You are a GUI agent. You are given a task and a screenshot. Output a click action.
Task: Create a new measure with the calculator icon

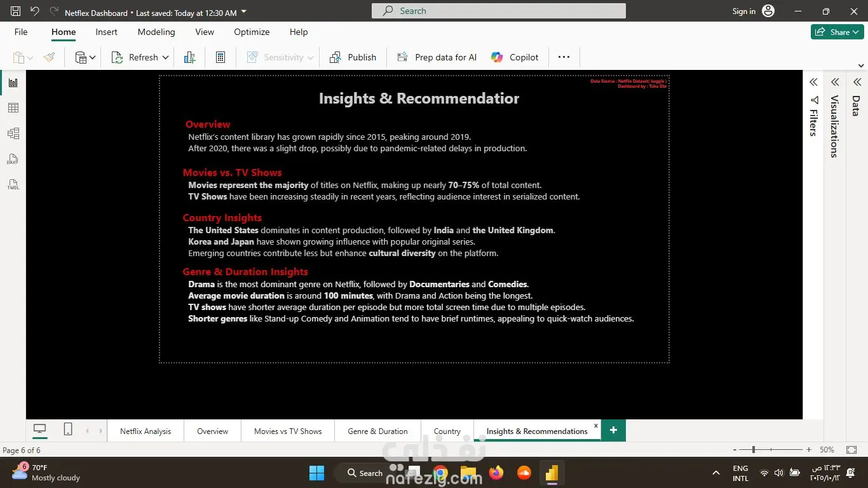click(x=220, y=57)
